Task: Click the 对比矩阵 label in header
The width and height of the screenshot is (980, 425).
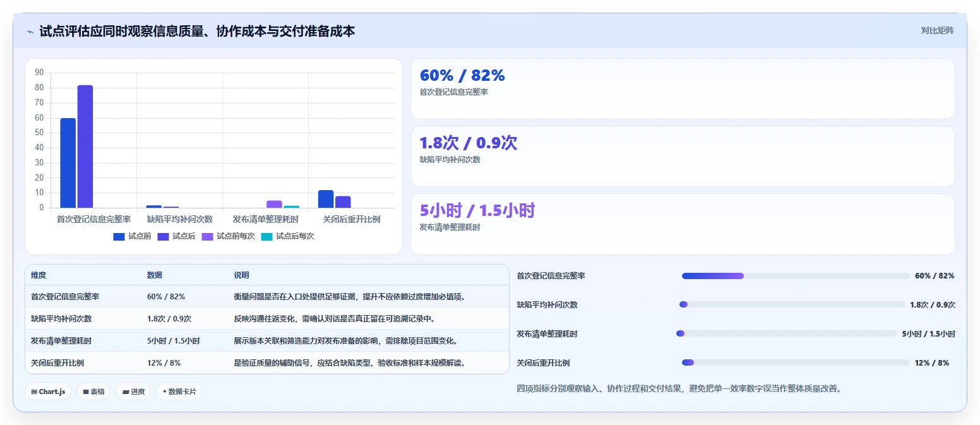Action: 937,30
